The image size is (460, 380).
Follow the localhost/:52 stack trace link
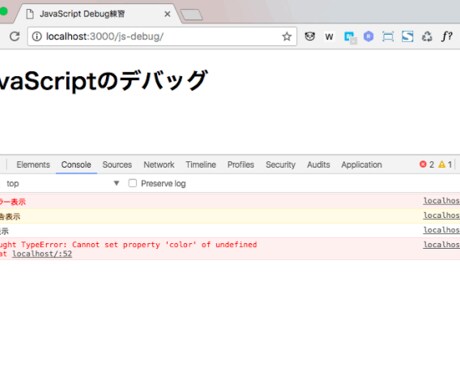click(42, 254)
